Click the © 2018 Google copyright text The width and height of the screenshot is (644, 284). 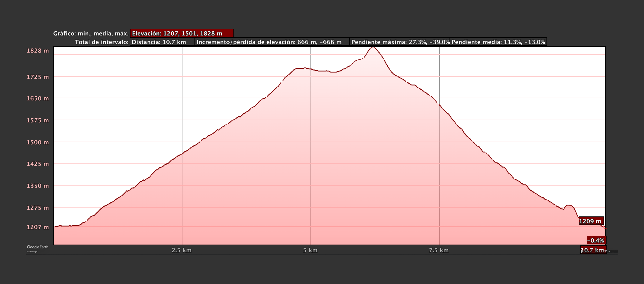coord(32,252)
